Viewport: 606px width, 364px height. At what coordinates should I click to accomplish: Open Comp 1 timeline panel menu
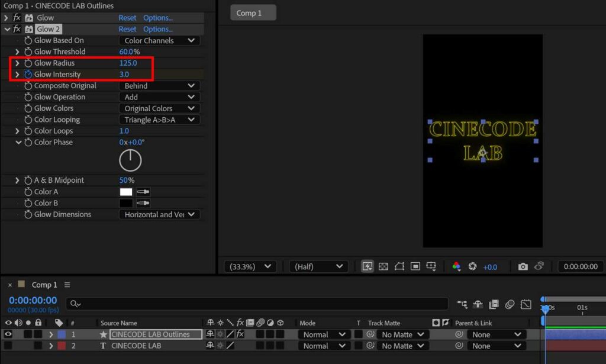pos(67,285)
